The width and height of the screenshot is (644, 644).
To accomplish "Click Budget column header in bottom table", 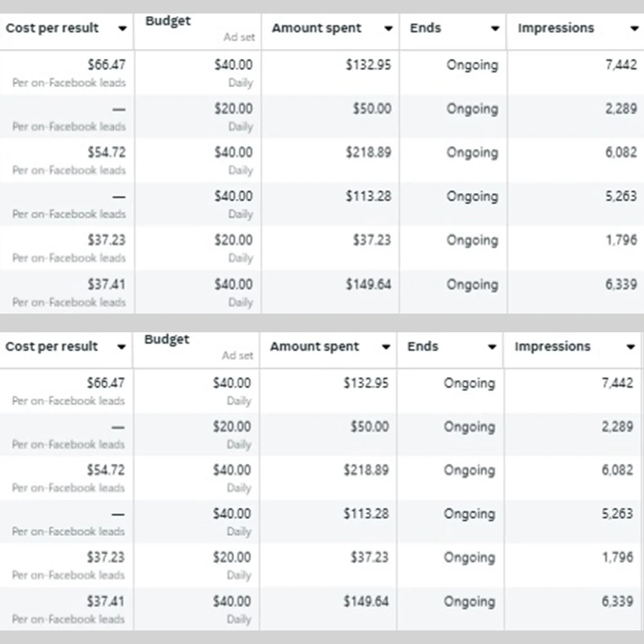I will pyautogui.click(x=167, y=339).
